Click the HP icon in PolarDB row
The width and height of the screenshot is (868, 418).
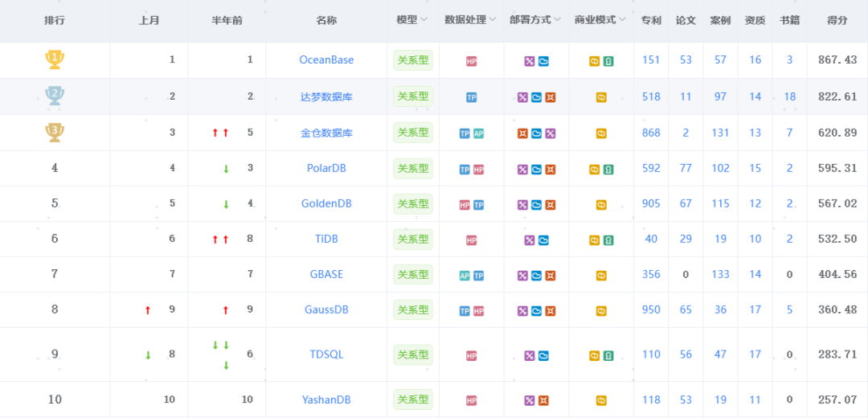478,170
